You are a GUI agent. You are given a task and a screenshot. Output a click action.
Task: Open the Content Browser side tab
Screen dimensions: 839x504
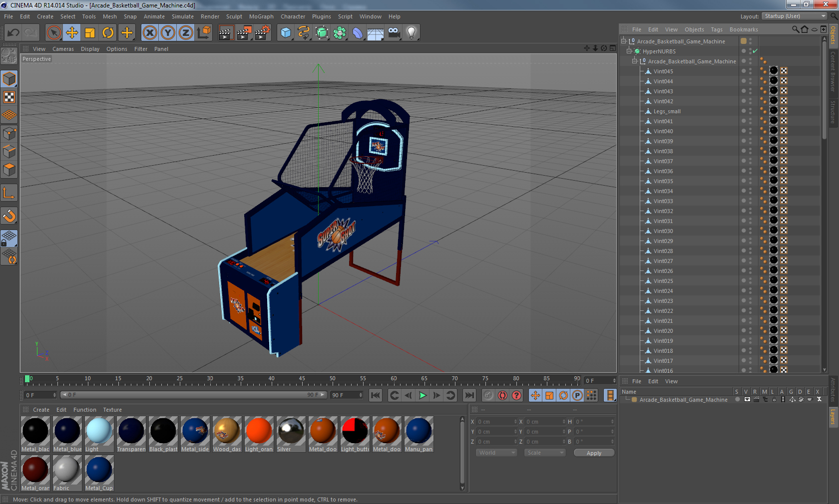(833, 71)
